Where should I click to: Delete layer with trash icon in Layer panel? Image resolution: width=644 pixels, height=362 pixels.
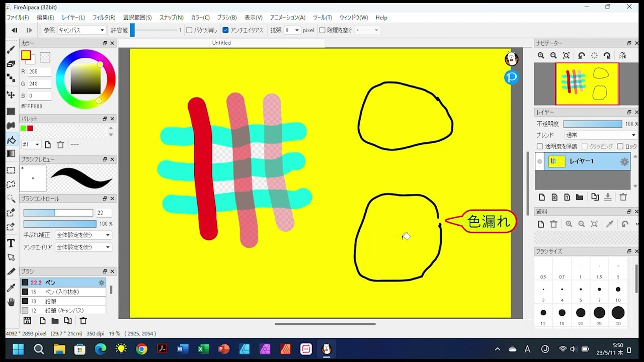623,197
